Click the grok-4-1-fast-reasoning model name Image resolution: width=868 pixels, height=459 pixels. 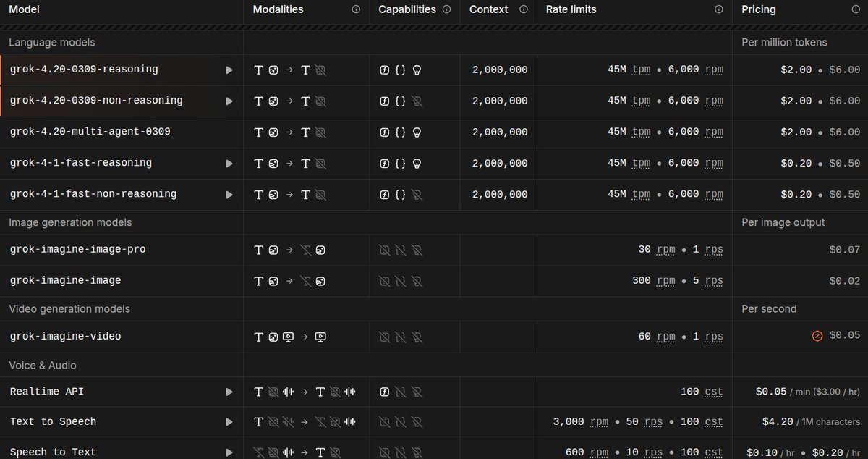tap(81, 163)
